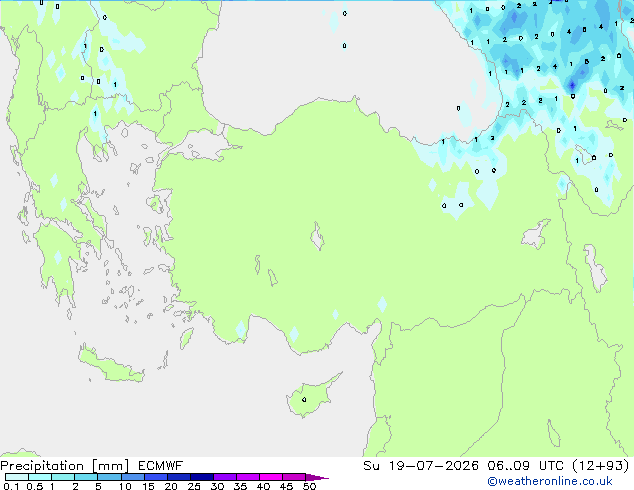Click the darkest blue precipitation peak in the Caucasus
The height and width of the screenshot is (490, 634).
tap(572, 85)
